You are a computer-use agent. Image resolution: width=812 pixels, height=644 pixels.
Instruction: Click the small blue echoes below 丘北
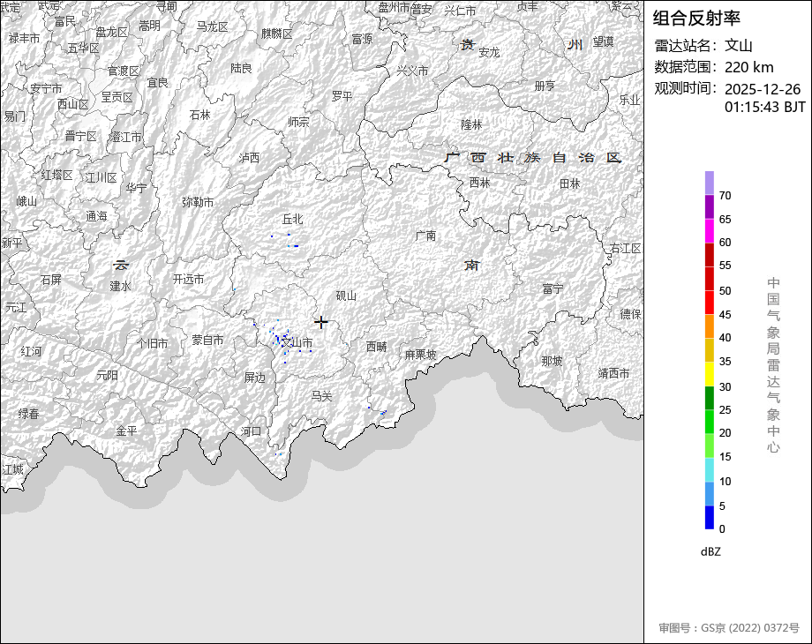point(292,243)
